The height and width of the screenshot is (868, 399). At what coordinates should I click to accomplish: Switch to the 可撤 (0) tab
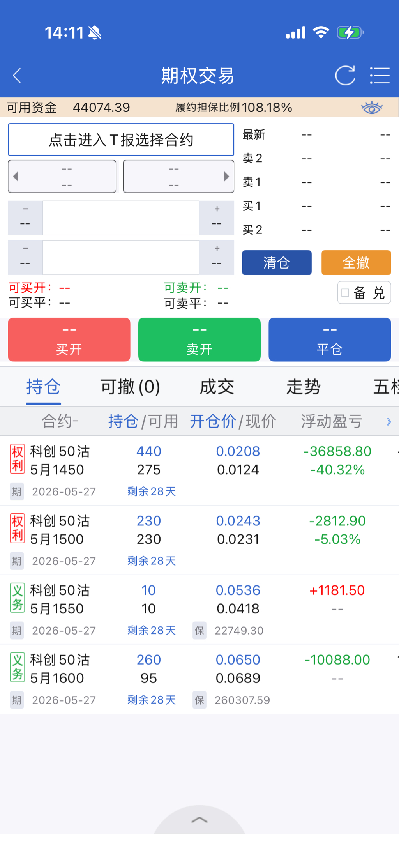click(130, 387)
